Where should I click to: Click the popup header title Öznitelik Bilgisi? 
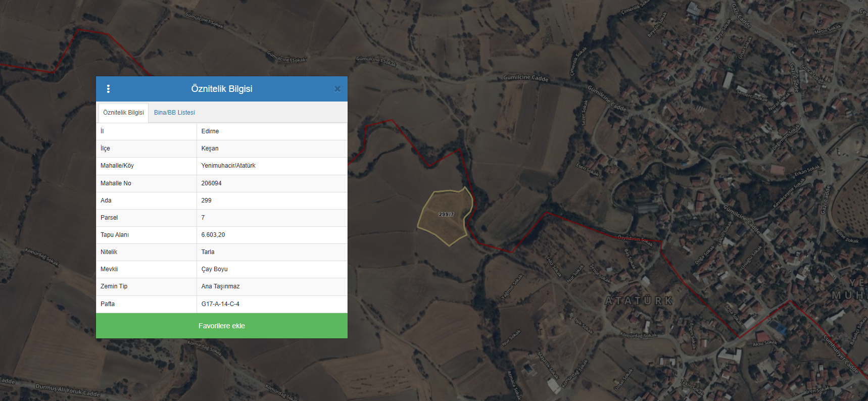(221, 89)
